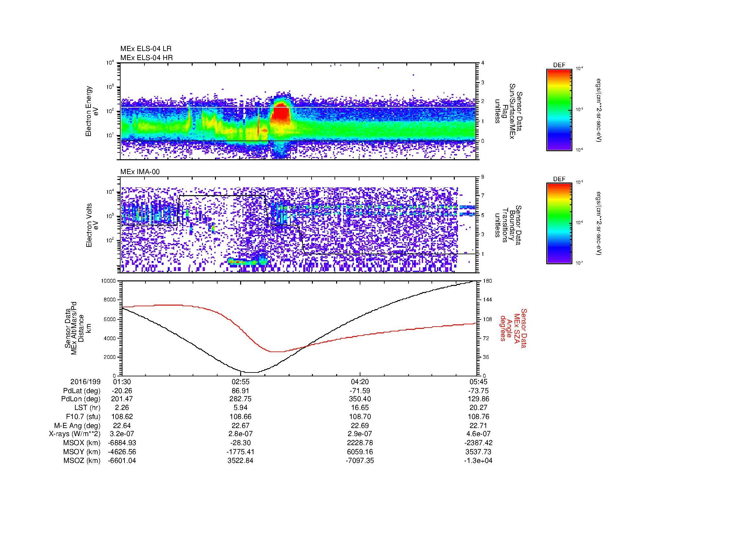Click the F10.7 value 108.76
The width and height of the screenshot is (756, 534).
(x=478, y=416)
